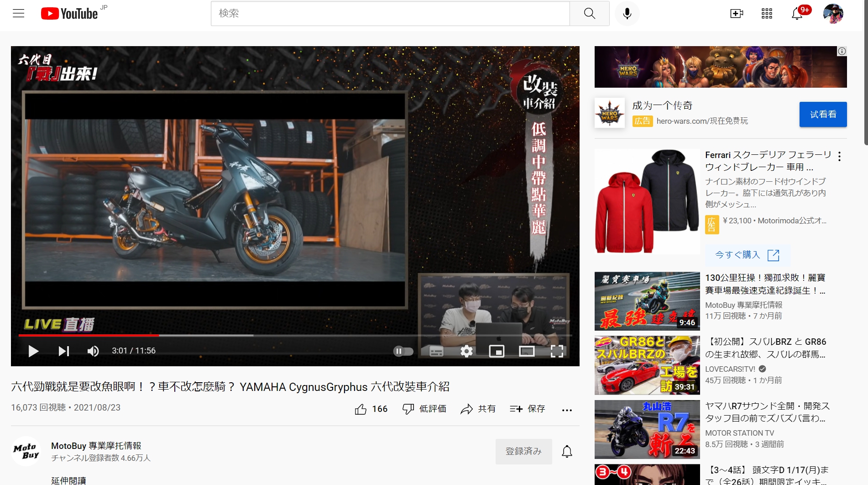Image resolution: width=868 pixels, height=485 pixels.
Task: Open 【3〜4話】頭文字D video title
Action: tap(767, 475)
